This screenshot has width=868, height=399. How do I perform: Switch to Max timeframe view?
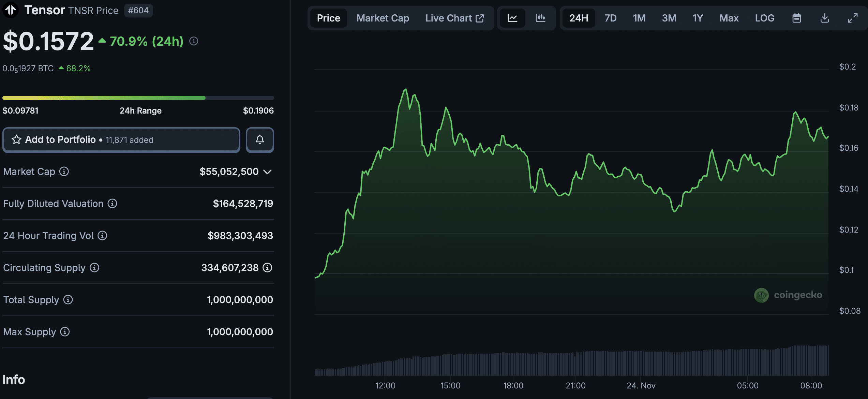[729, 18]
